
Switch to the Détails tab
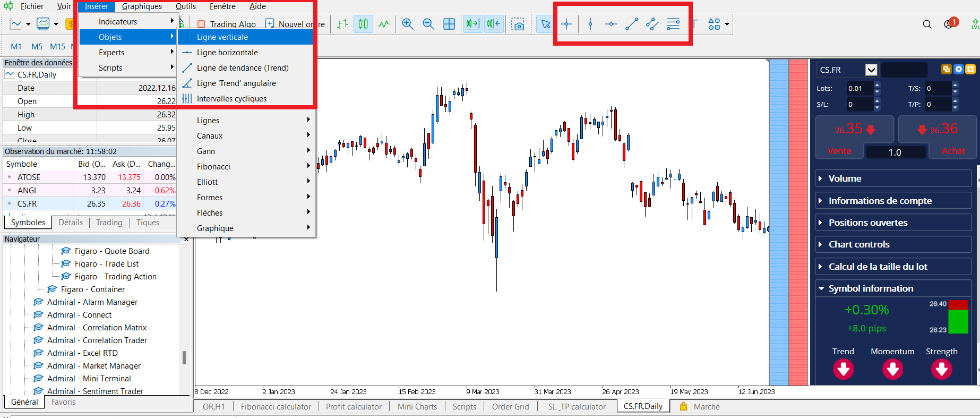[71, 223]
